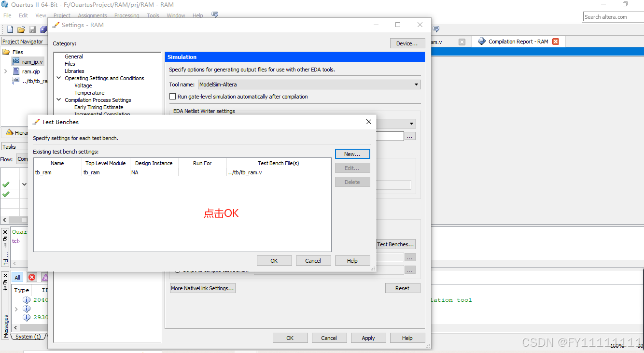644x353 pixels.
Task: Open the Tool name ModelSim-Altera dropdown
Action: point(309,85)
